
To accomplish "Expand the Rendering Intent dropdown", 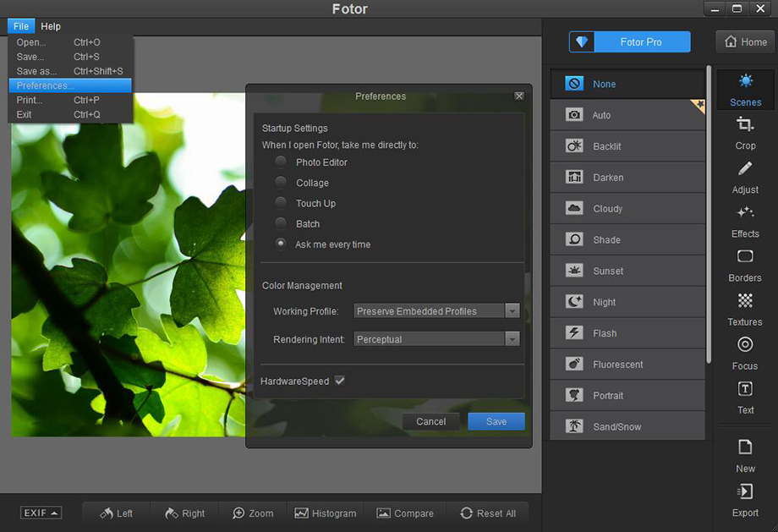I will 512,339.
